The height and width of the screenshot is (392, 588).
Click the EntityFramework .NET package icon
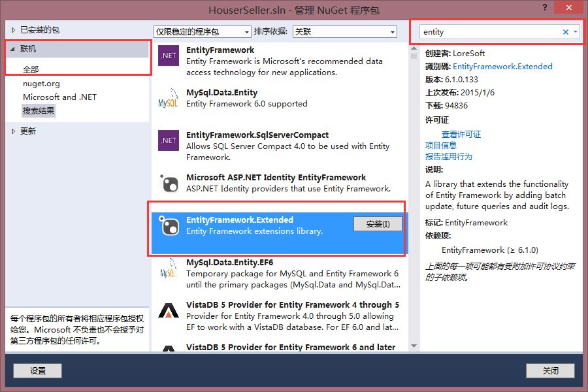(x=169, y=56)
